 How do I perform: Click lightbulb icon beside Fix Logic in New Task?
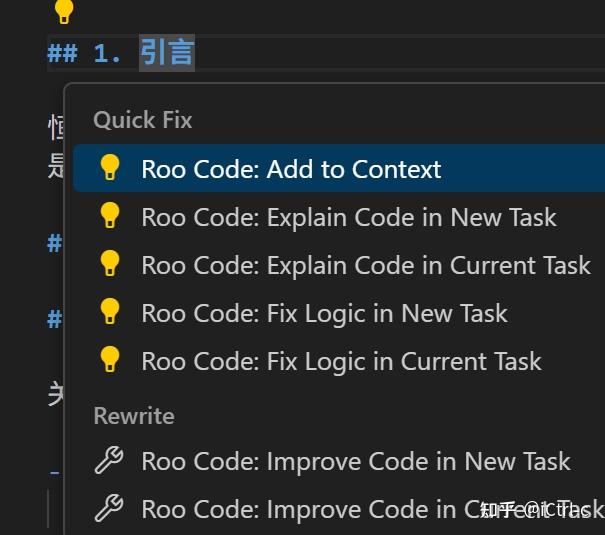(x=110, y=311)
